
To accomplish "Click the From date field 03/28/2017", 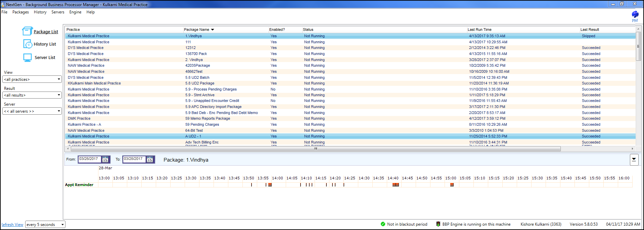I will click(89, 159).
